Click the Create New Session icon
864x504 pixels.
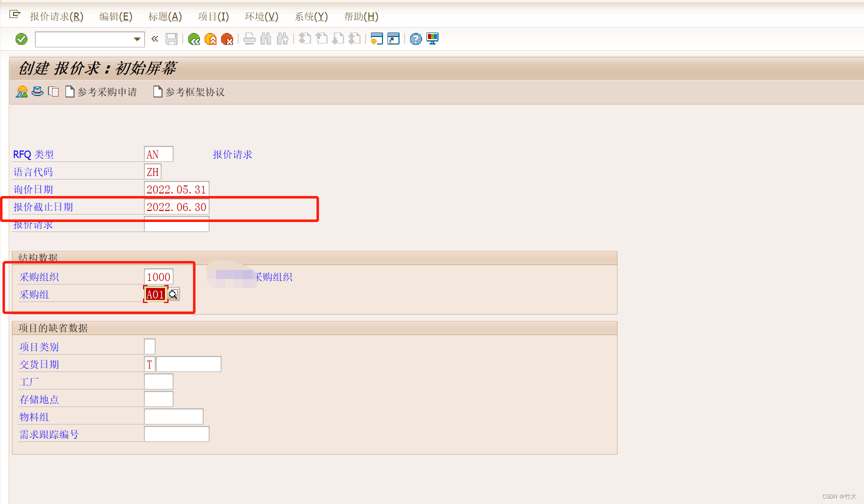click(x=377, y=39)
